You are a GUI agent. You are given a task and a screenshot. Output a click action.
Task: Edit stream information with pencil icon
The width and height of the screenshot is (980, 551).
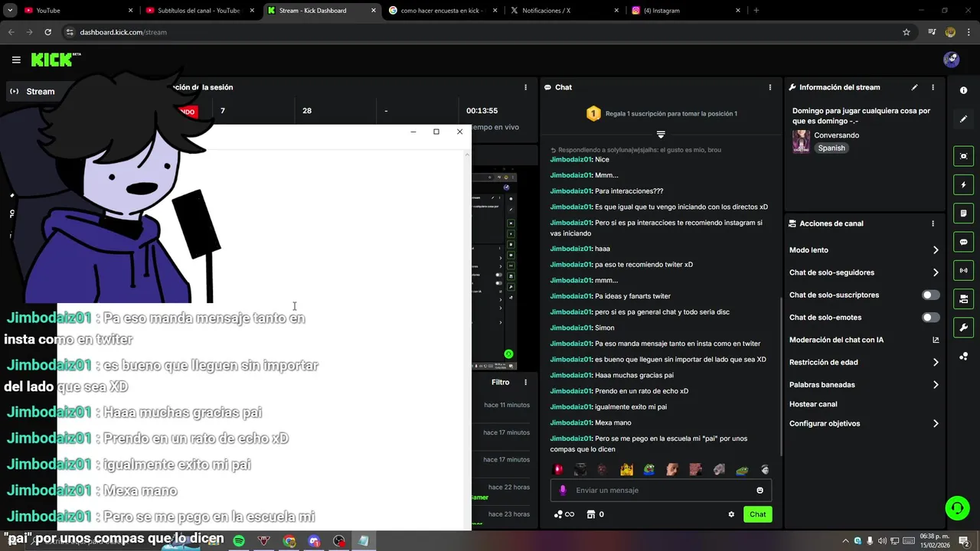pyautogui.click(x=914, y=87)
